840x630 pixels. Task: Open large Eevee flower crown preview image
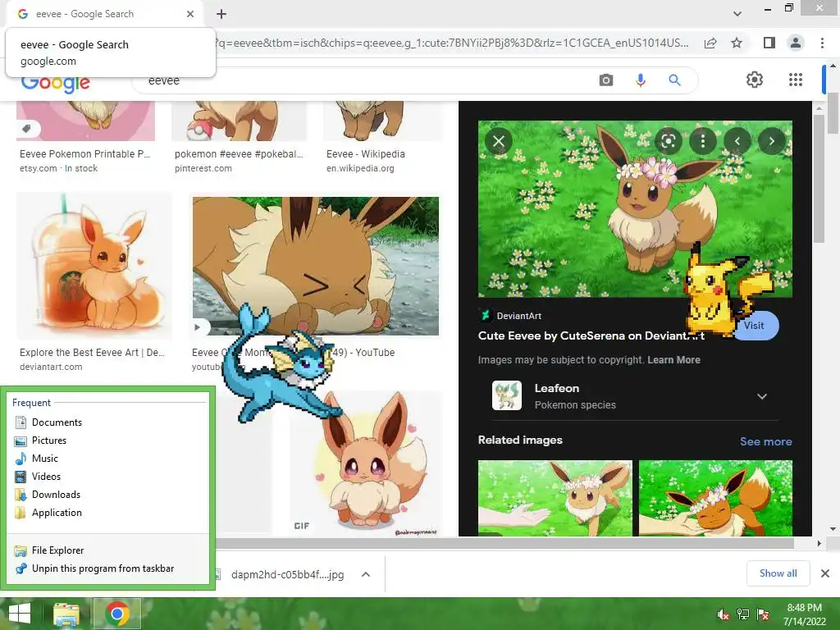pyautogui.click(x=635, y=209)
